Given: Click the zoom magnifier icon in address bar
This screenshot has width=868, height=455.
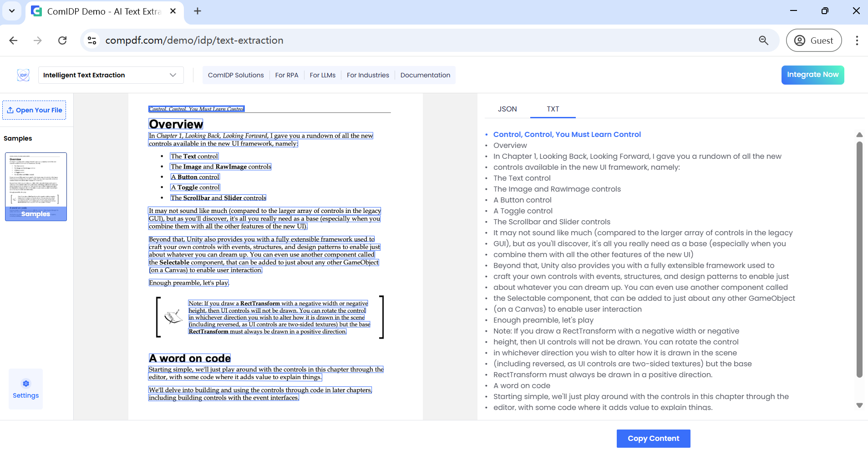Looking at the screenshot, I should [x=763, y=40].
